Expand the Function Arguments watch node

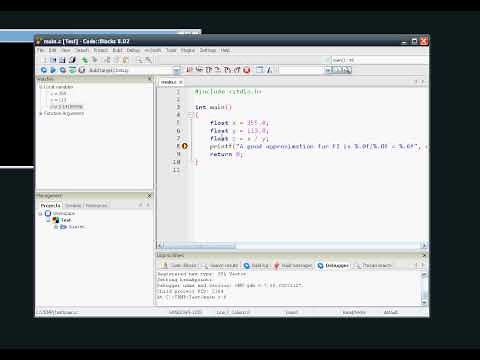(x=41, y=114)
